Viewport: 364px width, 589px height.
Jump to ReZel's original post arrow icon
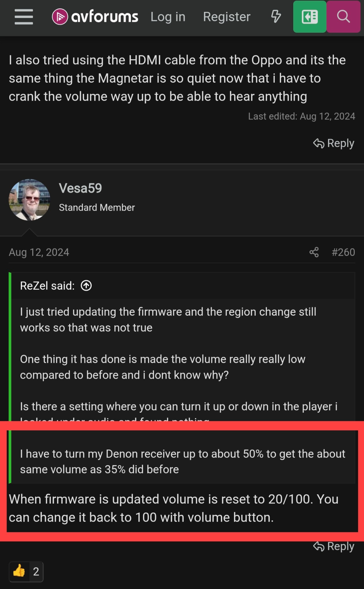[x=86, y=286]
